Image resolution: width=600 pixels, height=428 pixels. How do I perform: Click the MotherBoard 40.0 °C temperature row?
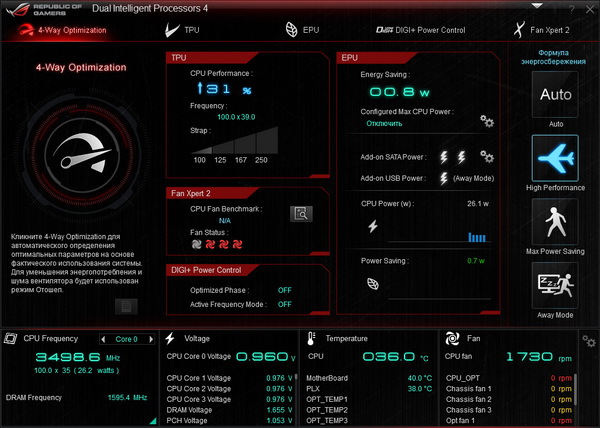pyautogui.click(x=369, y=378)
